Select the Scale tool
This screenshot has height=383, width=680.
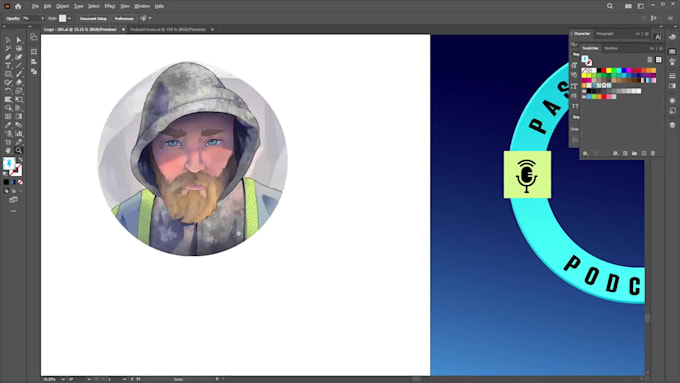click(19, 91)
